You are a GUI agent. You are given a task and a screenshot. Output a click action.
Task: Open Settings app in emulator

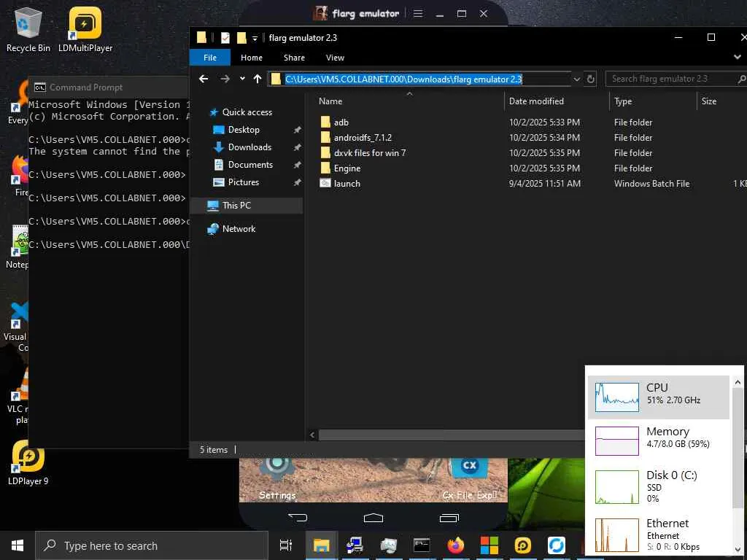click(276, 478)
